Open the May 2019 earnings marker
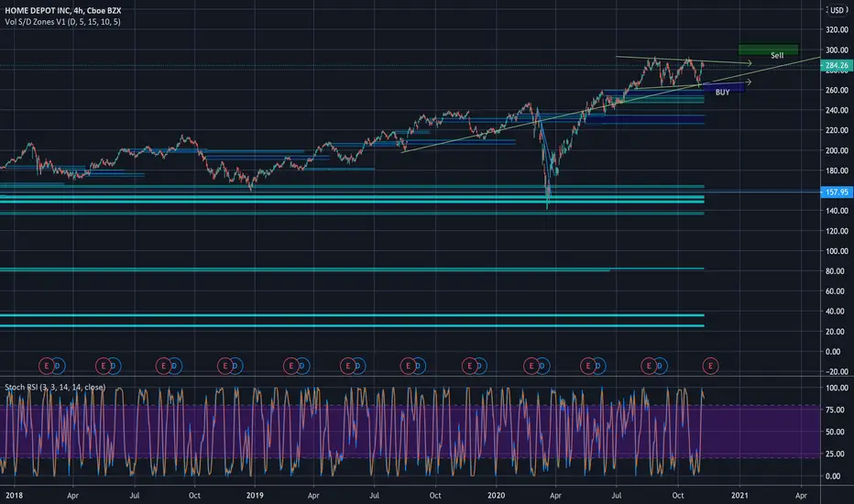Screen dimensions: 854x504 [347, 366]
